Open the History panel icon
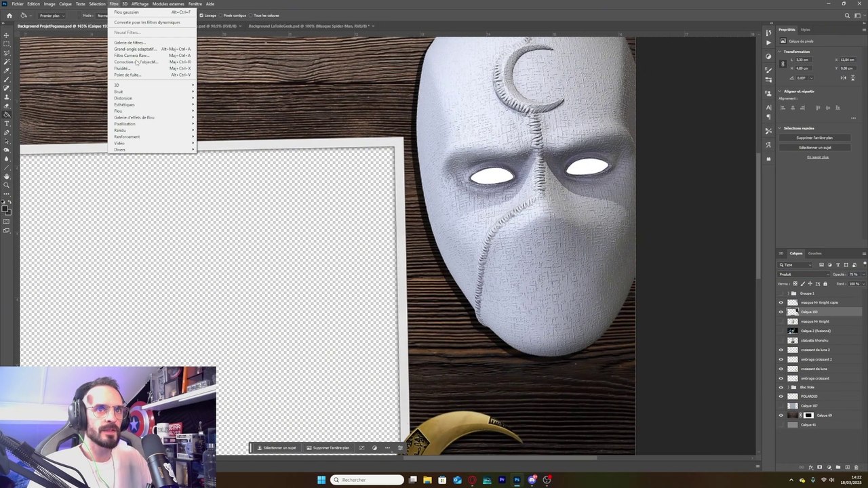This screenshot has width=868, height=488. click(768, 33)
